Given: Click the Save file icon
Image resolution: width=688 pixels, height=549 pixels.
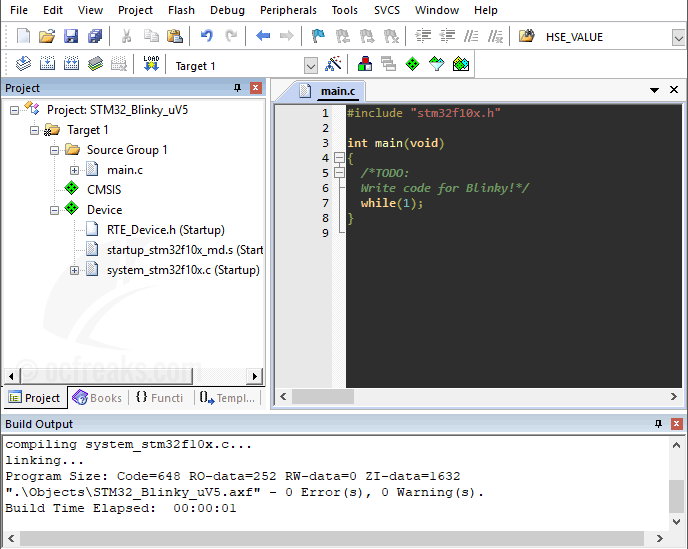Looking at the screenshot, I should coord(71,37).
